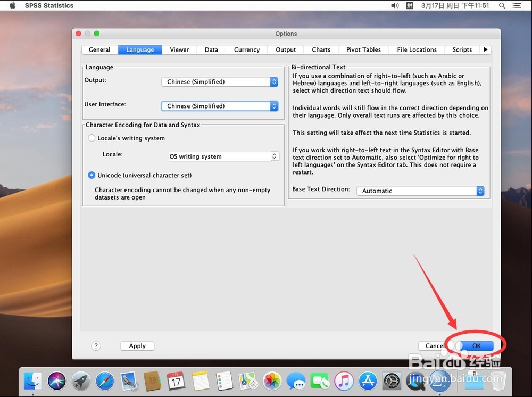
Task: Open the Data tab
Action: [211, 49]
